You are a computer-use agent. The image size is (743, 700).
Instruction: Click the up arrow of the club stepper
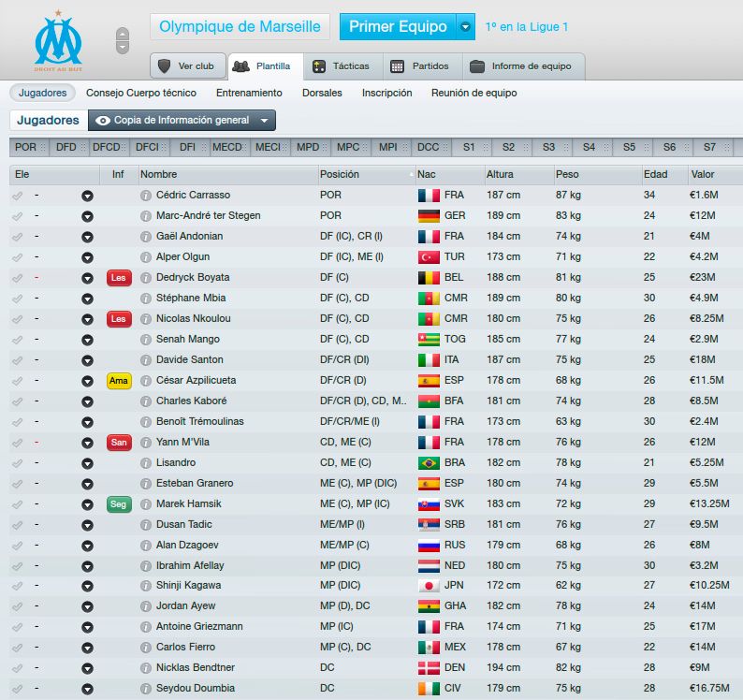[x=123, y=34]
